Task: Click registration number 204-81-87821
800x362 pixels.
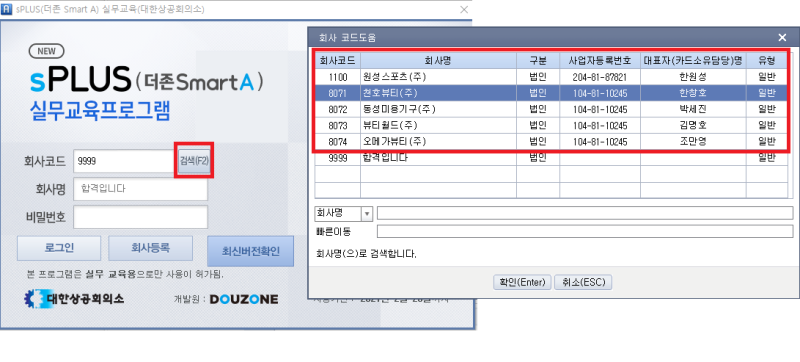Action: click(x=600, y=77)
